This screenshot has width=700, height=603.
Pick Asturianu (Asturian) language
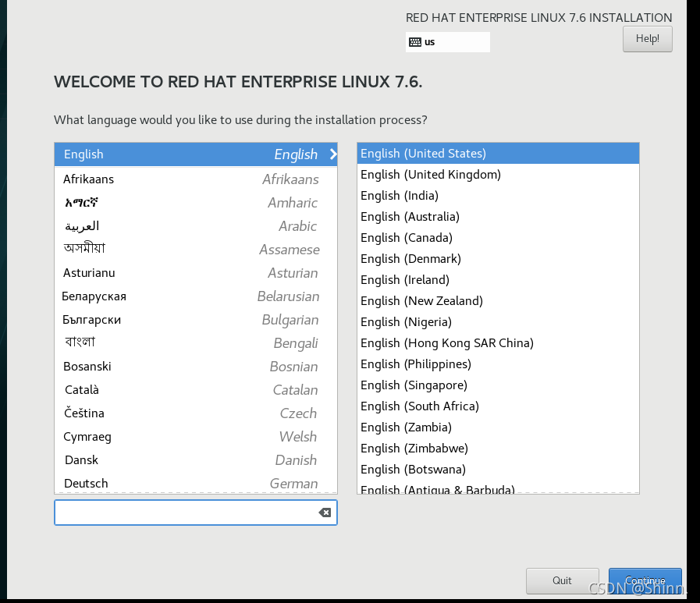coord(196,273)
